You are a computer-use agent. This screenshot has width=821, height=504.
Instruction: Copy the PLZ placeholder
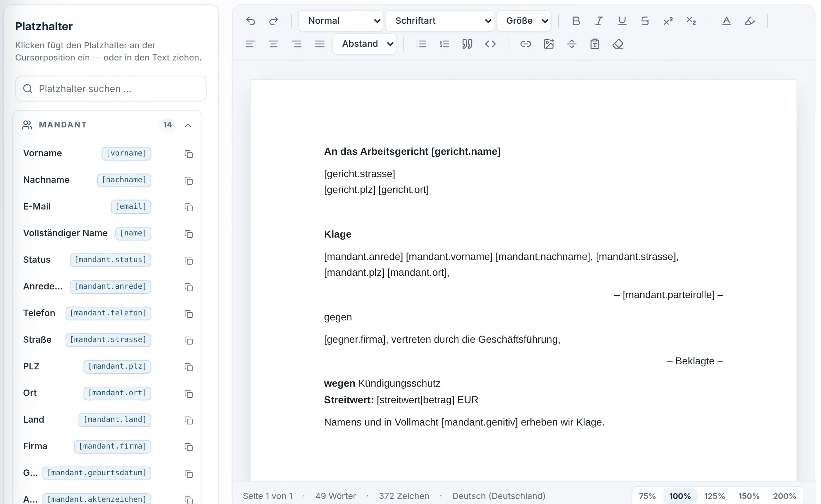(189, 367)
